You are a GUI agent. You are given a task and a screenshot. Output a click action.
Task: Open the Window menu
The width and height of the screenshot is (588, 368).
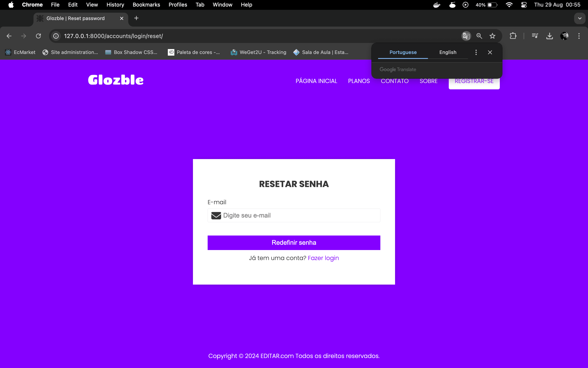tap(222, 5)
